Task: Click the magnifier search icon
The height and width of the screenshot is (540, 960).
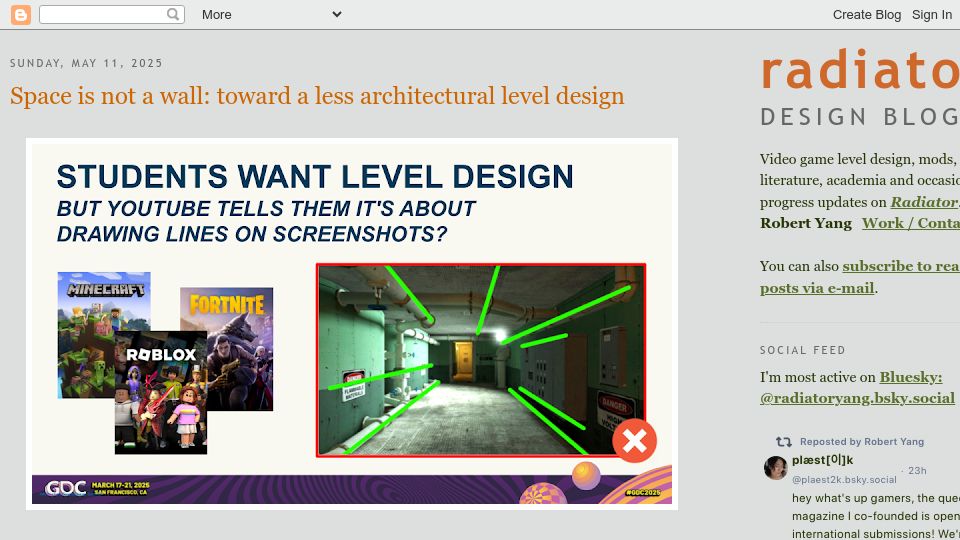Action: 173,14
